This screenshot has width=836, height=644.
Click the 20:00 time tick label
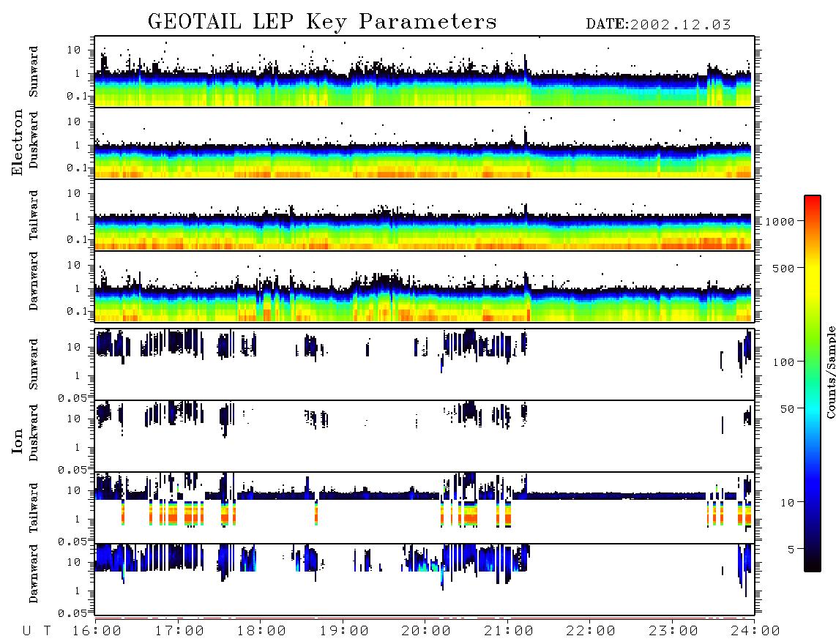pos(426,632)
